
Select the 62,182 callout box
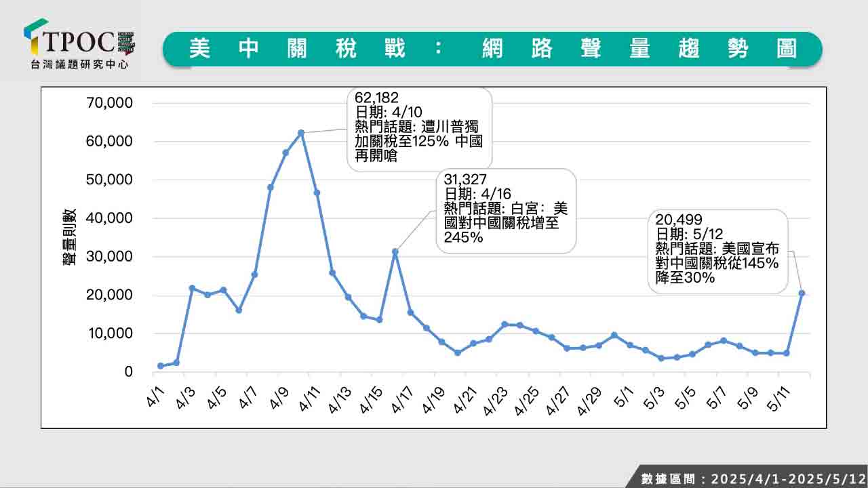(419, 128)
